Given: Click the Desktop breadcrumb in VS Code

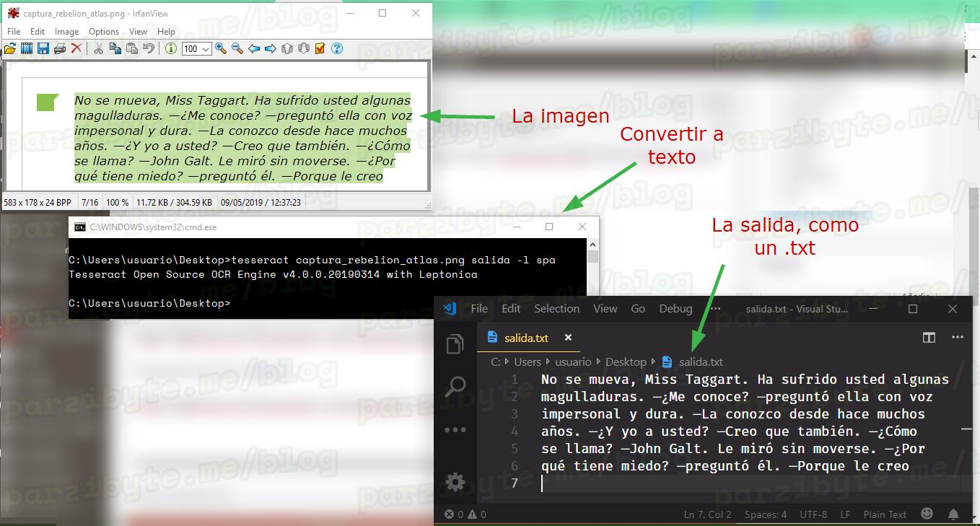Looking at the screenshot, I should 626,362.
